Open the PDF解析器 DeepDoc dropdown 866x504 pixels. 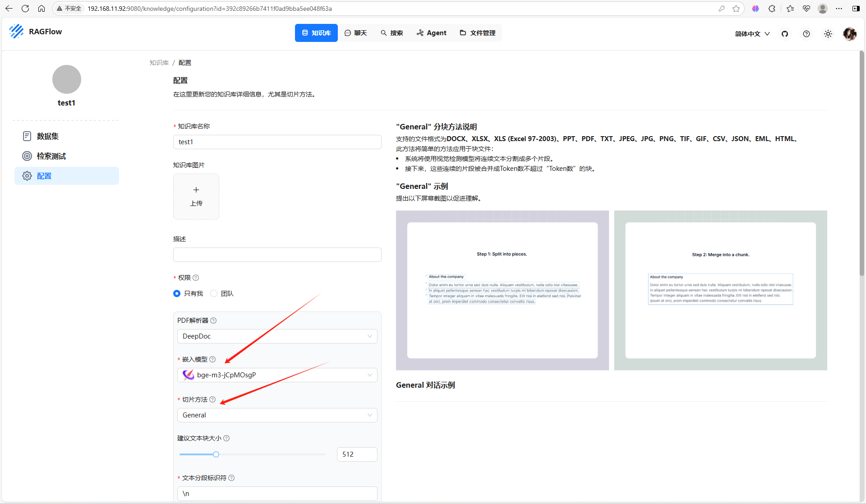coord(277,336)
